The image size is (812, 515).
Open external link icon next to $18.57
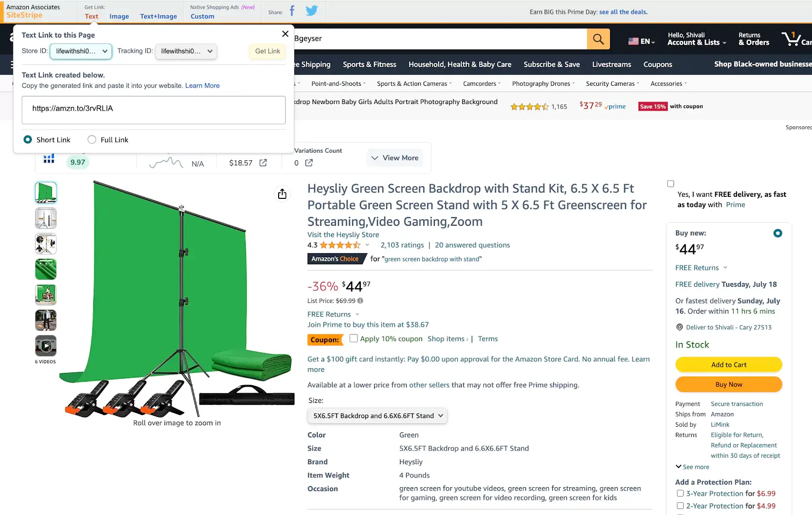(263, 163)
